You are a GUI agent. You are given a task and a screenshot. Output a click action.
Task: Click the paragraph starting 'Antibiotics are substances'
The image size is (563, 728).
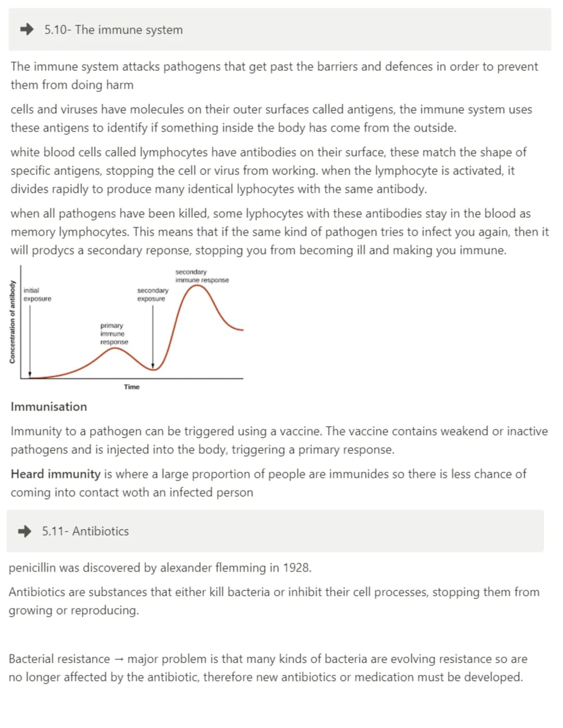tap(274, 601)
